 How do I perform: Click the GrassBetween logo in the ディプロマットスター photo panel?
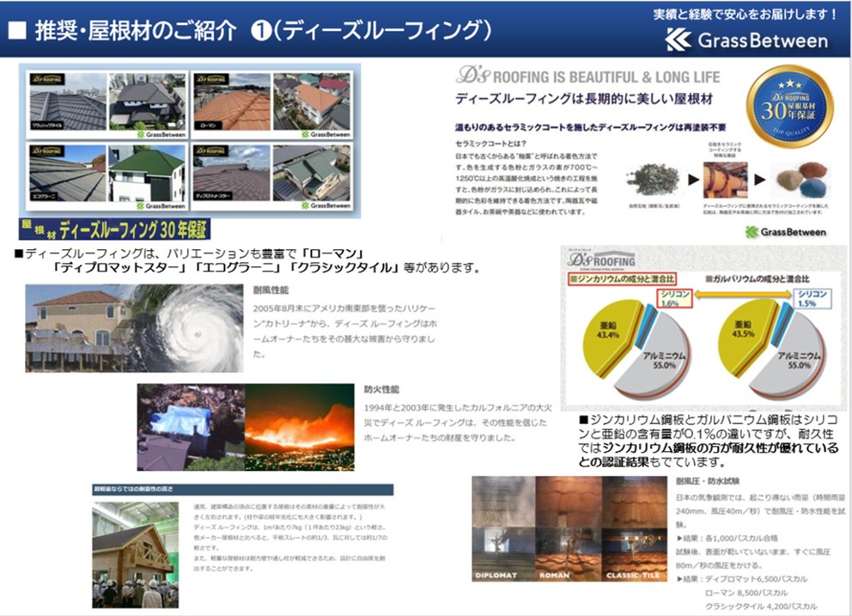click(x=326, y=205)
